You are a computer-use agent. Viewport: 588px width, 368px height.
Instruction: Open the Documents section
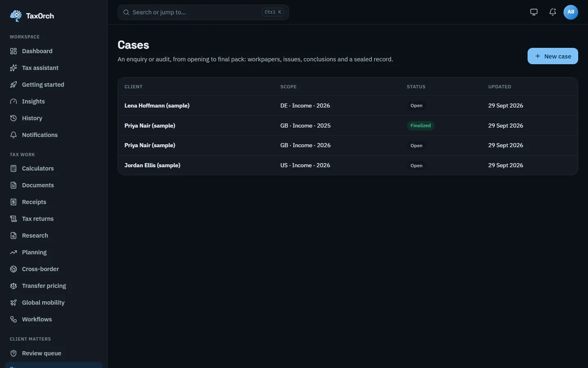pos(54,185)
